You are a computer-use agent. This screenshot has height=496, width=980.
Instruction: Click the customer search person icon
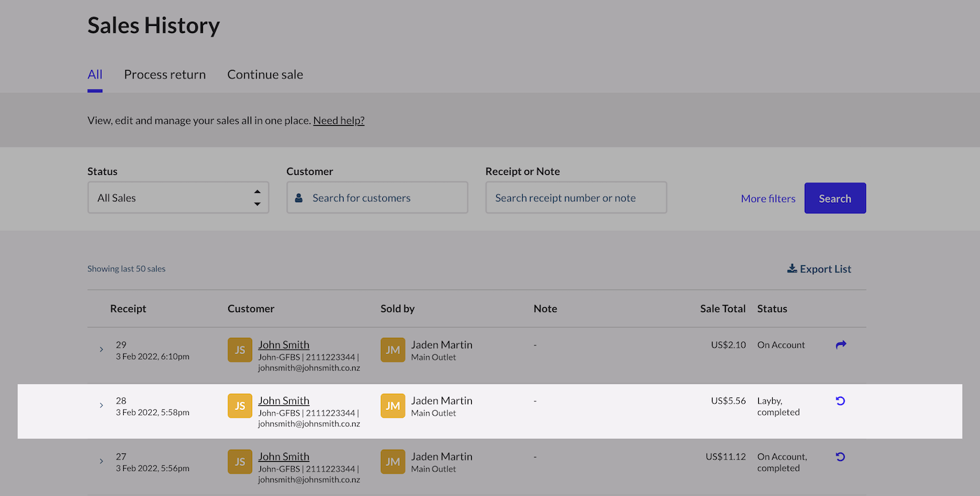pyautogui.click(x=299, y=197)
